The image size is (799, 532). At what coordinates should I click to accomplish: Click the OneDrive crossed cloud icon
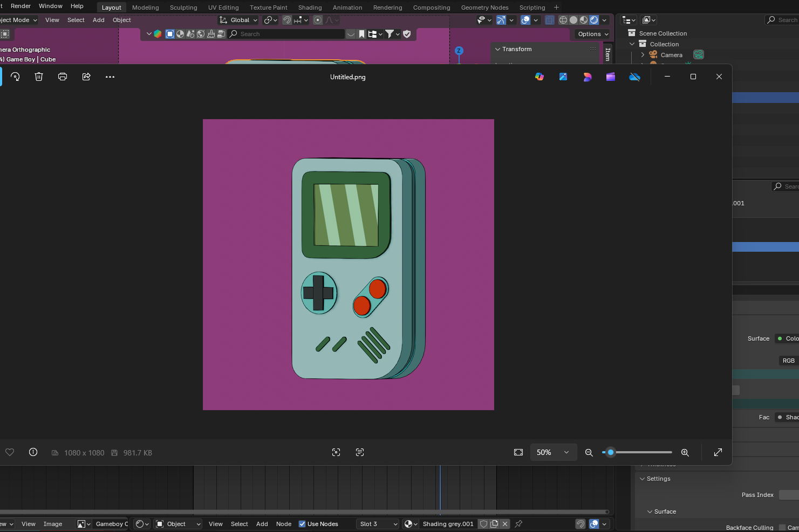coord(634,77)
